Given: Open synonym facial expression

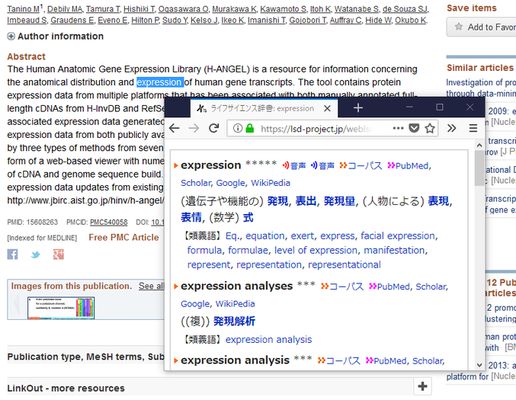Looking at the screenshot, I should [x=398, y=236].
